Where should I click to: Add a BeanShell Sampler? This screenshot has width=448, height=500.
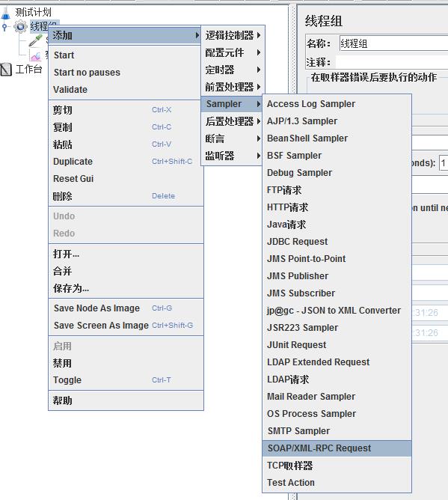(x=337, y=138)
